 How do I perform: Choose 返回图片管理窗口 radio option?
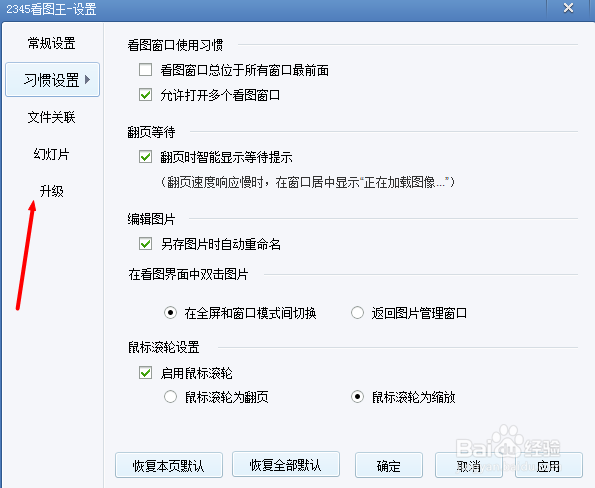[x=357, y=313]
